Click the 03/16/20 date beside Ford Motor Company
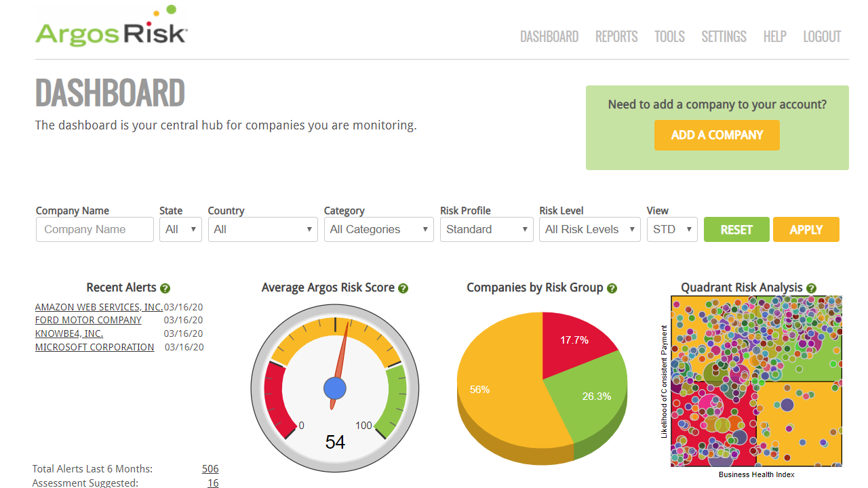868x488 pixels. click(x=184, y=320)
